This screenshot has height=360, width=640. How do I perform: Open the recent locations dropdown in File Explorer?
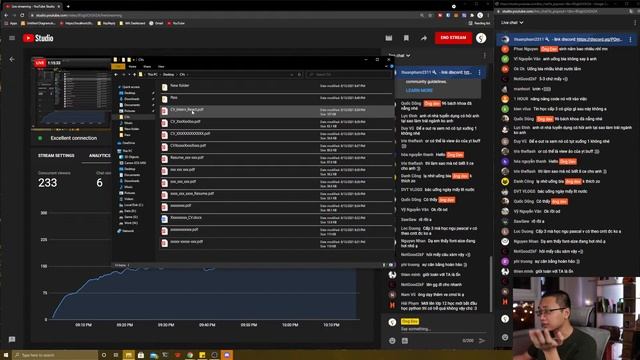pos(129,75)
